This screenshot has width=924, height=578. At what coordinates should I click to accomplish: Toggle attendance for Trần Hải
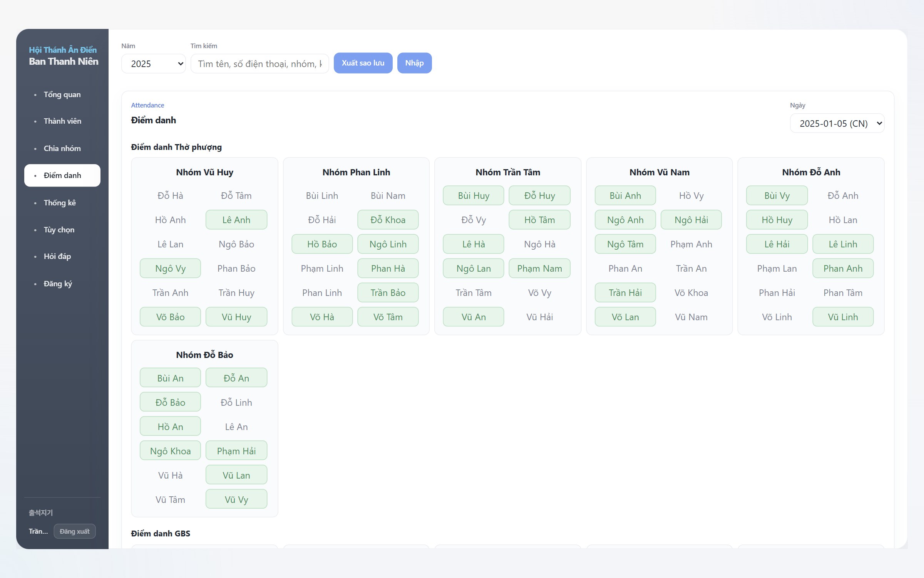(x=625, y=292)
